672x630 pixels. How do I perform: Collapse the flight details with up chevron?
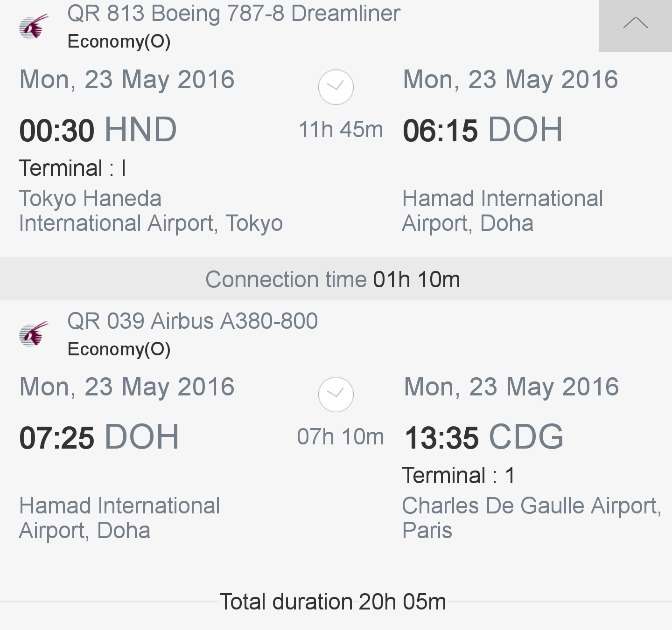(636, 25)
